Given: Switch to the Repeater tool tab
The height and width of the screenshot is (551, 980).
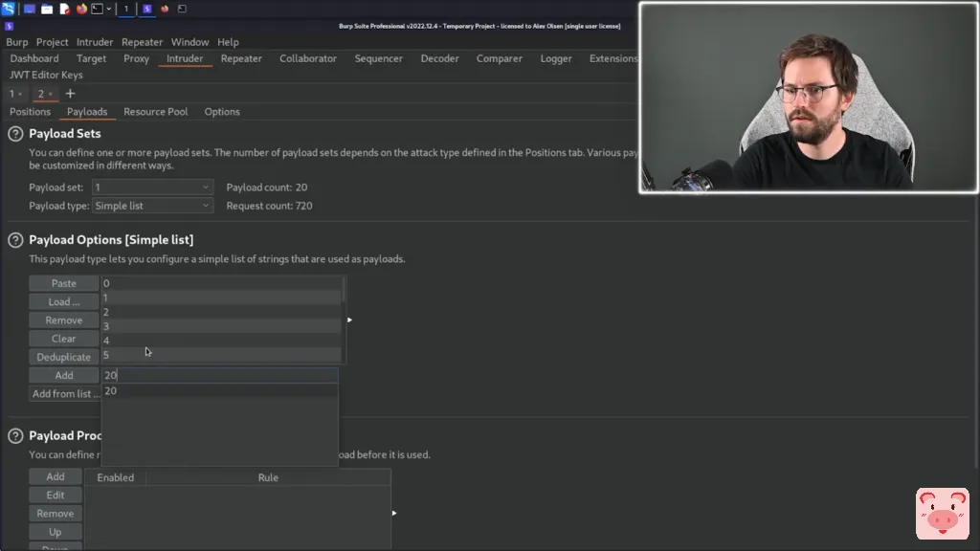Looking at the screenshot, I should click(x=241, y=58).
